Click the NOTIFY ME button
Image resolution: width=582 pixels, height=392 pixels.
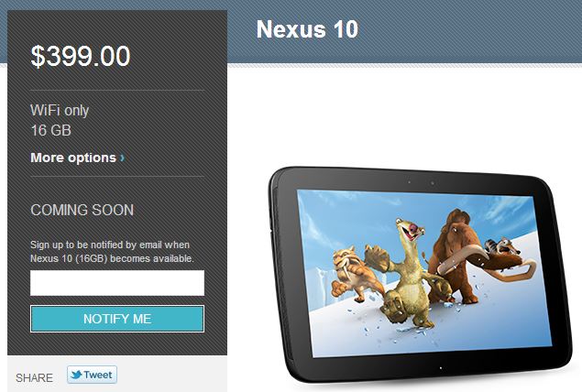[117, 319]
